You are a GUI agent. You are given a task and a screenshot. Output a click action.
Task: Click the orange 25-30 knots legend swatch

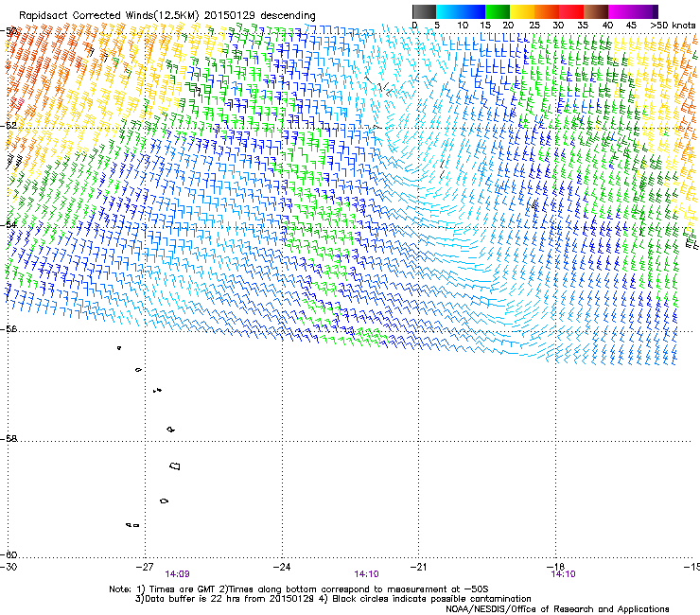pyautogui.click(x=547, y=11)
